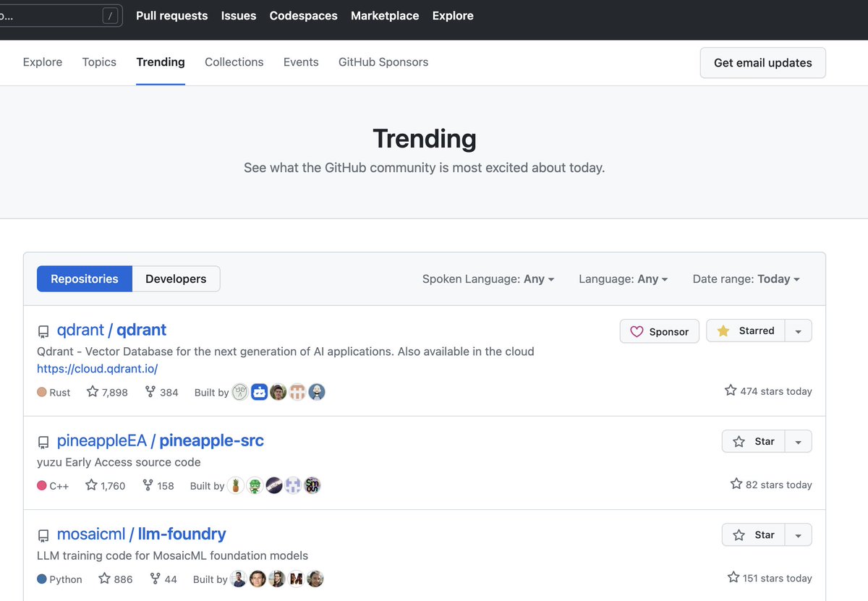This screenshot has height=601, width=868.
Task: Open the qdrant / qdrant repository link
Action: click(x=111, y=330)
